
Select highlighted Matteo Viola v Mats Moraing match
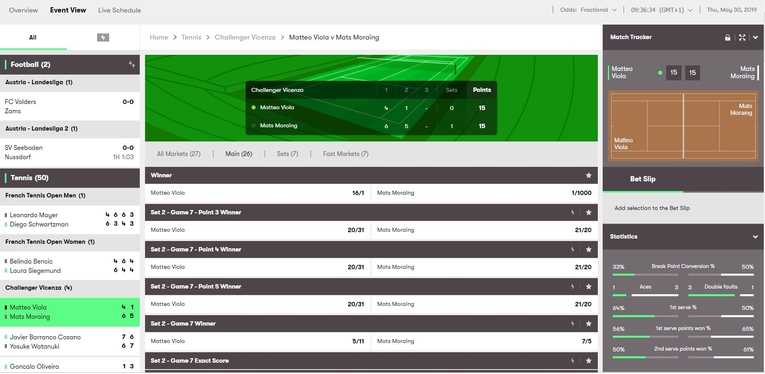70,312
